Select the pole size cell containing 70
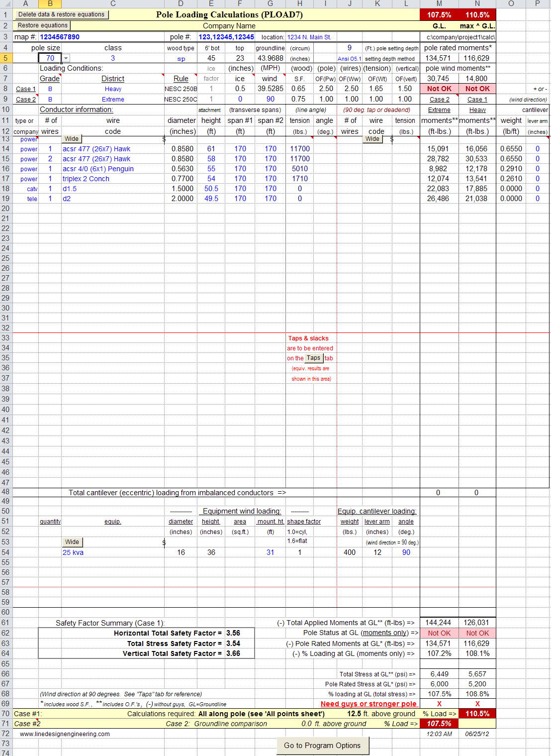Viewport: 551px width, 756px height. tap(50, 58)
